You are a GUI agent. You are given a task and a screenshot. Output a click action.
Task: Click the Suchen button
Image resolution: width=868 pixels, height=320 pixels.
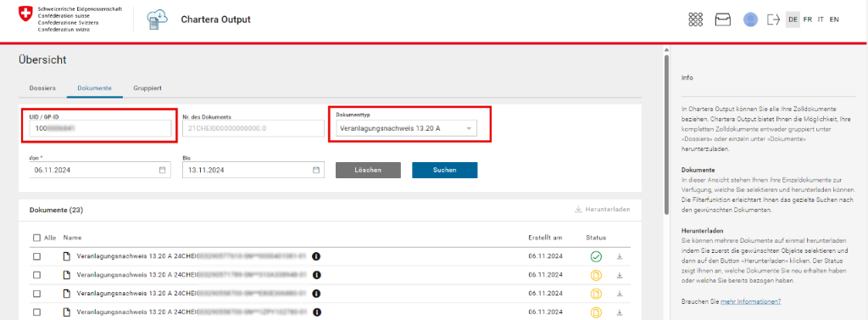[444, 171]
